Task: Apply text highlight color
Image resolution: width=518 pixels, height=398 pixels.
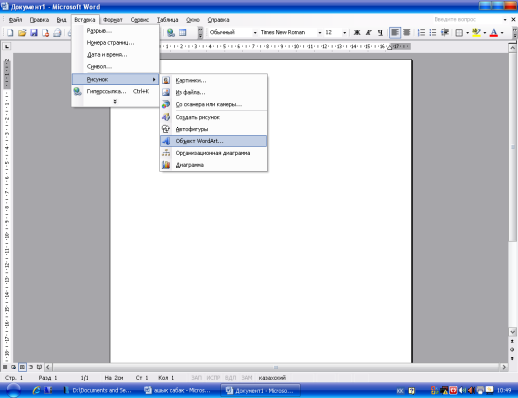Action: 477,33
